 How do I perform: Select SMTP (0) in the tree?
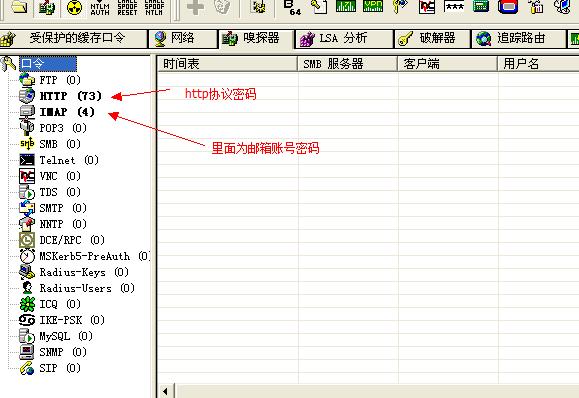click(x=63, y=208)
